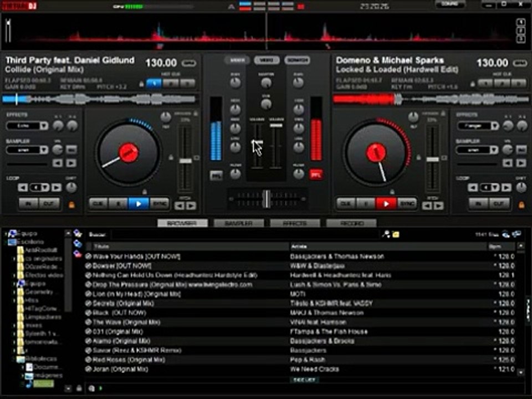
Task: Select previous sample on left sampler
Action: coord(58,163)
